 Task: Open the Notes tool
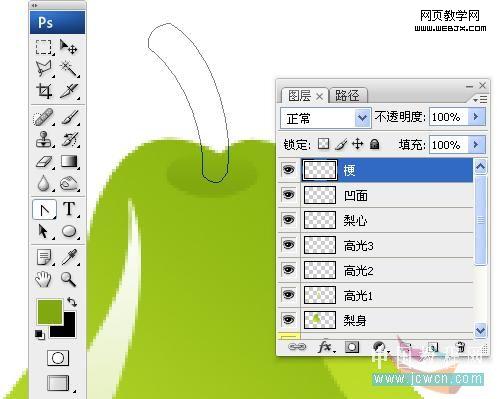pos(44,257)
